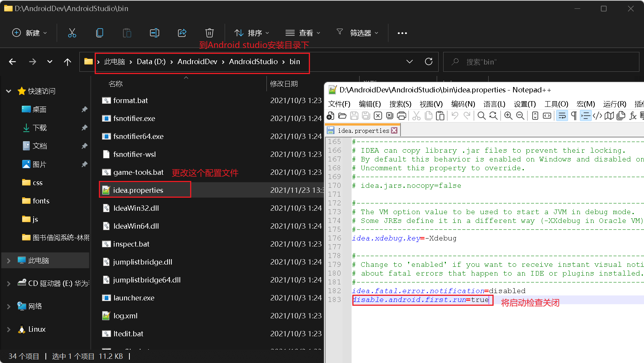Toggle Show All Characters pilcrow icon

(x=574, y=116)
